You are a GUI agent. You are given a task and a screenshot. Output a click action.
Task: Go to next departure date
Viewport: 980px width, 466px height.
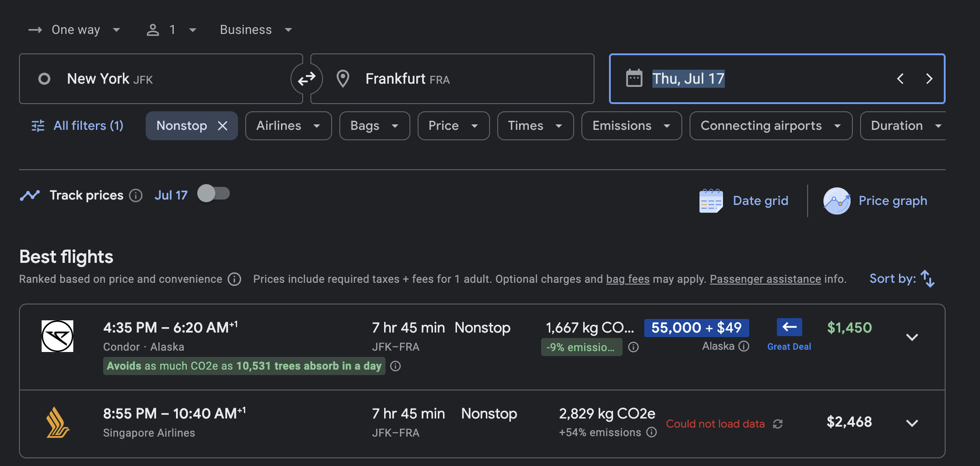pyautogui.click(x=929, y=79)
